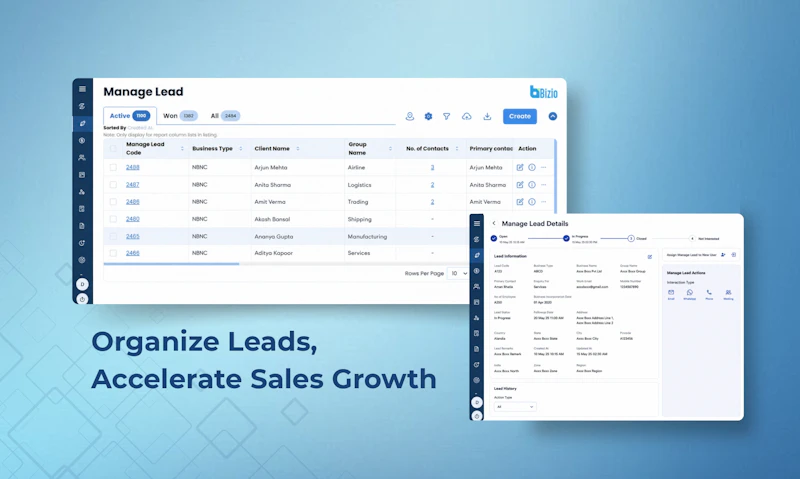
Task: Click Manufacturing cell in Ananya Gupta row
Action: [367, 236]
